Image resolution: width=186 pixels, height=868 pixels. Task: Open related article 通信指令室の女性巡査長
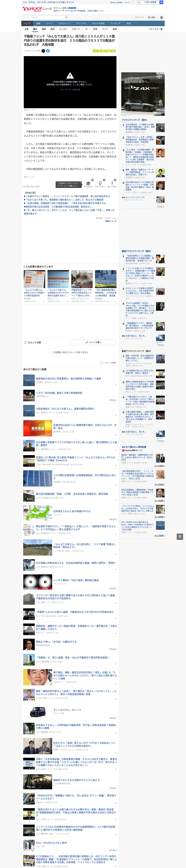58,207
